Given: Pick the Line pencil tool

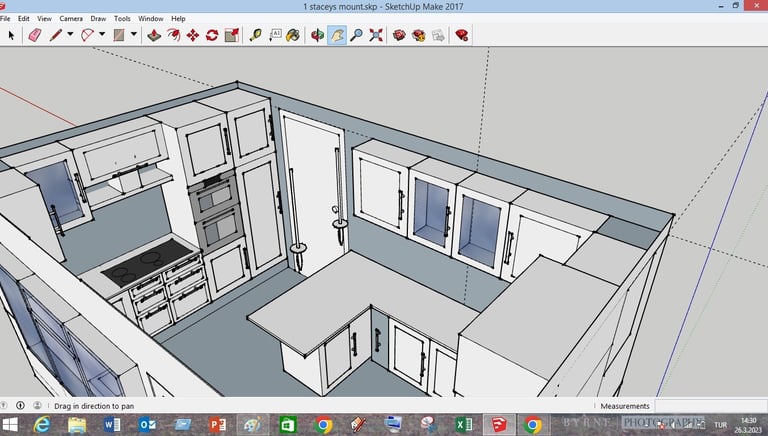Looking at the screenshot, I should coord(55,35).
